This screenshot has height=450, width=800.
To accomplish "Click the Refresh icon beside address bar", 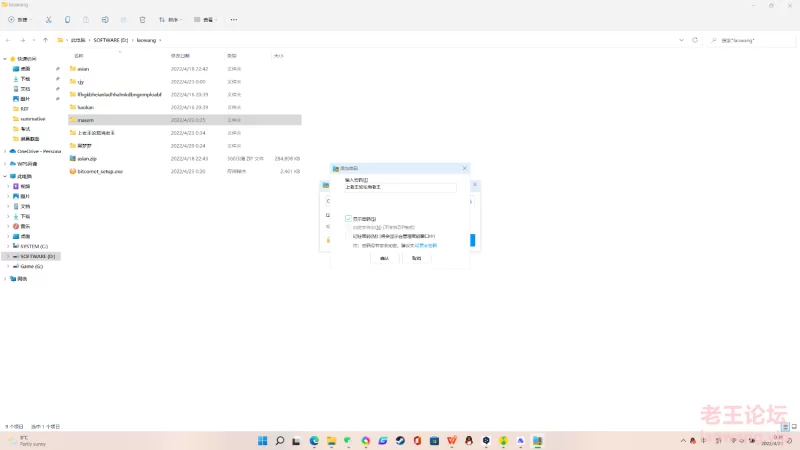I will point(695,40).
